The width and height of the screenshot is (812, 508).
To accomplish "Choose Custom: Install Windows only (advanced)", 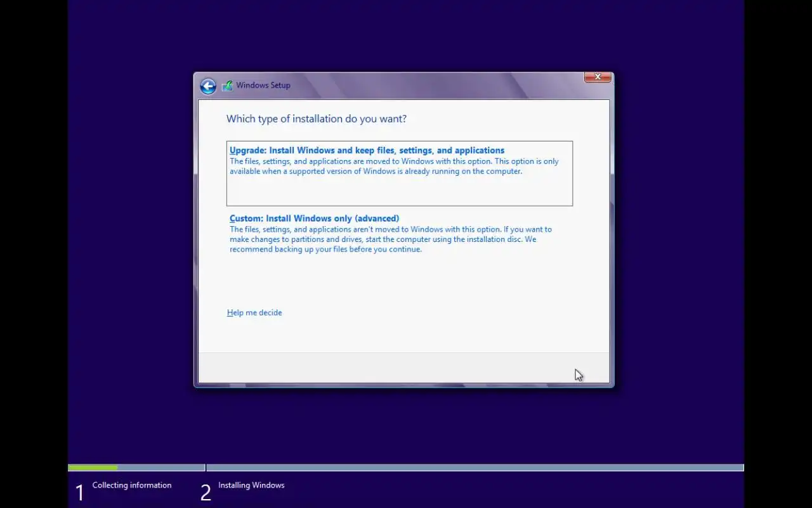I will pyautogui.click(x=400, y=234).
